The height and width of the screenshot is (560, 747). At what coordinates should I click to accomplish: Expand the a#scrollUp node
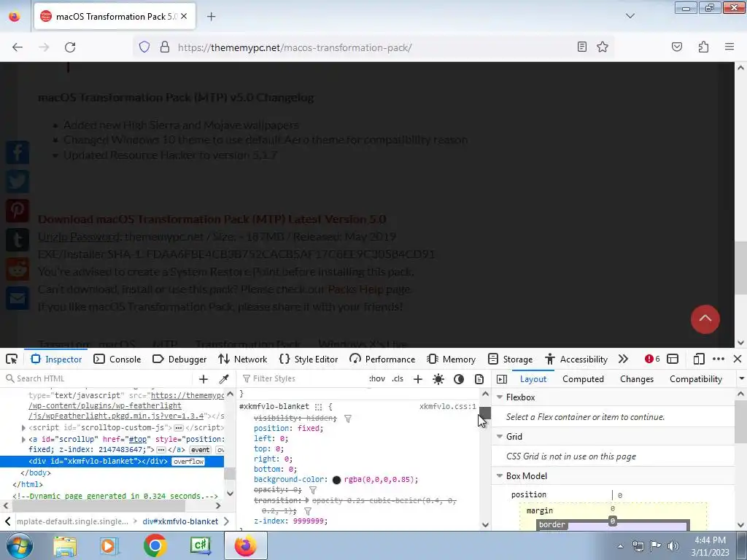coord(23,439)
